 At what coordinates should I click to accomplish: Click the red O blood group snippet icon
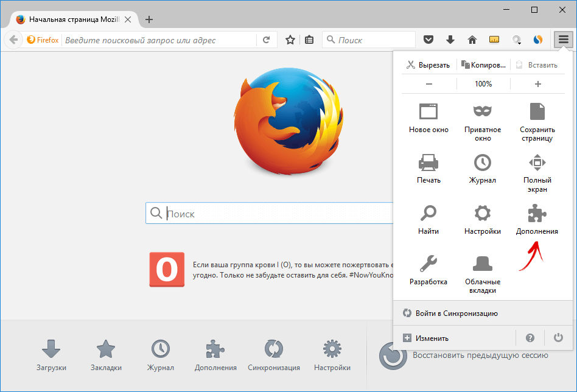pyautogui.click(x=167, y=270)
